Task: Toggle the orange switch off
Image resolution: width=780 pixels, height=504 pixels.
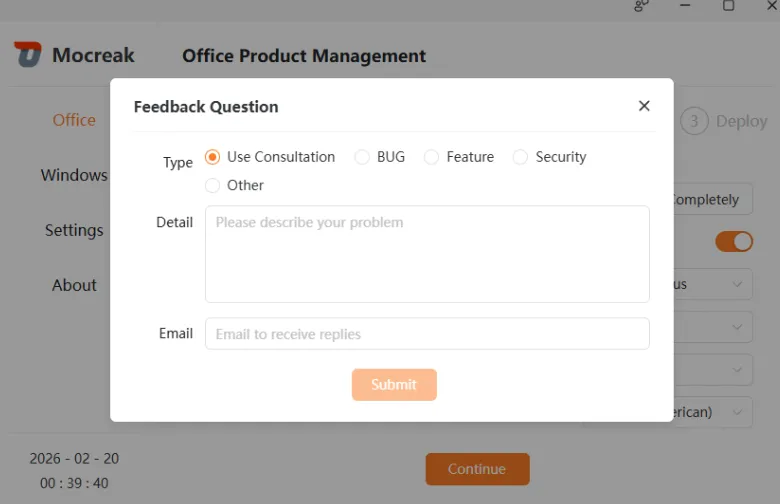Action: click(x=734, y=242)
